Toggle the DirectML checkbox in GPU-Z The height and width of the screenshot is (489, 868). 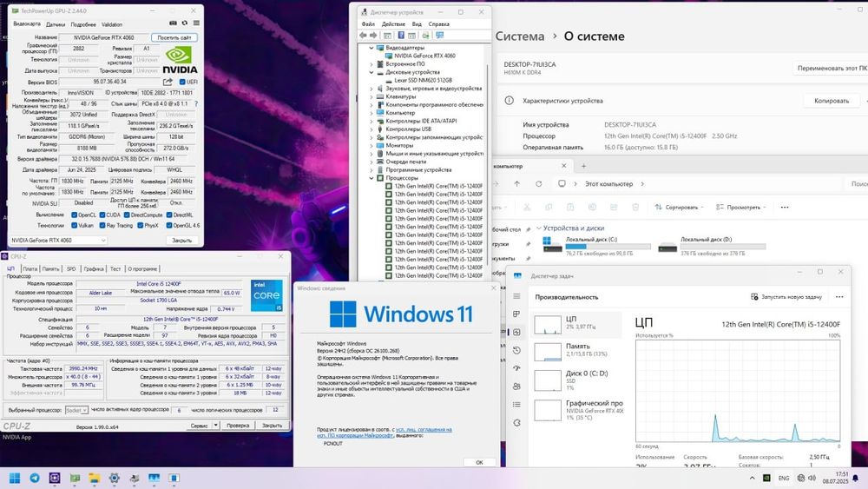169,215
